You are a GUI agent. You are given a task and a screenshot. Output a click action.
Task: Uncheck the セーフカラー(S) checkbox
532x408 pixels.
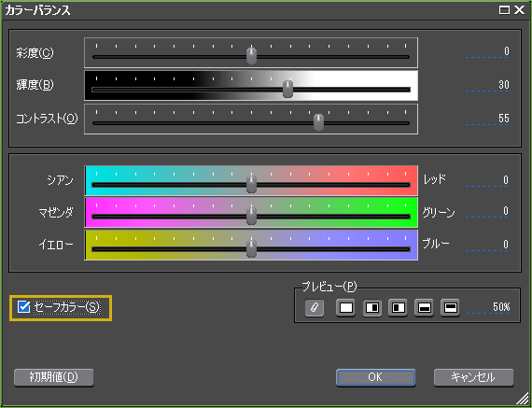coord(23,307)
